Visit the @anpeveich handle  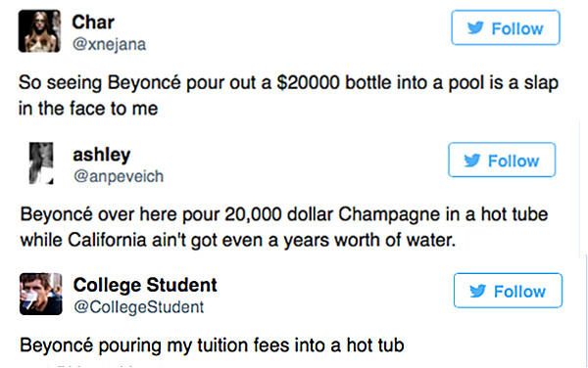pos(119,176)
